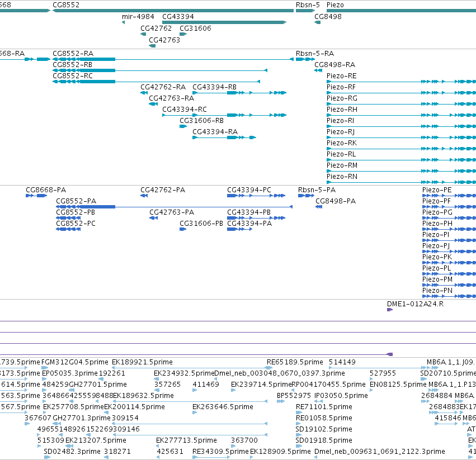The width and height of the screenshot is (476, 460).
Task: Open transcript CG8552-RA
Action: point(73,54)
